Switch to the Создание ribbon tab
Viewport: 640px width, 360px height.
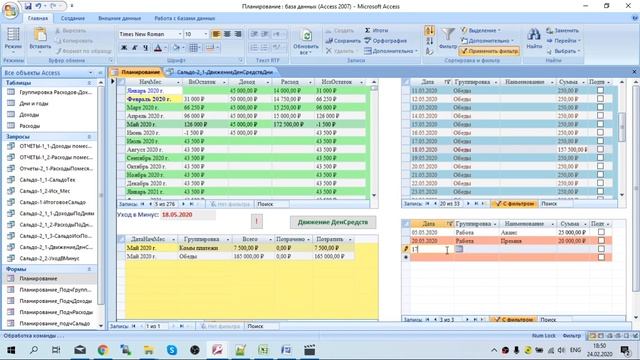[x=73, y=18]
